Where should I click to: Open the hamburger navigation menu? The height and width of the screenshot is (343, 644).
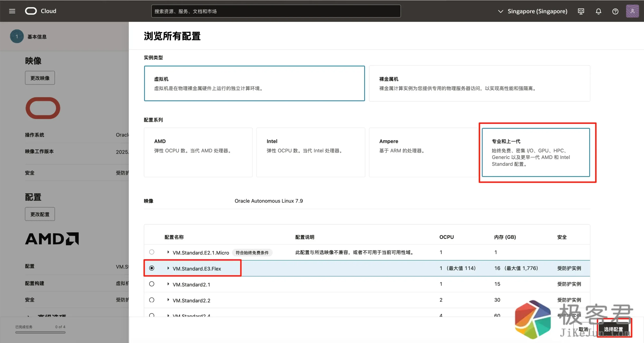tap(12, 11)
